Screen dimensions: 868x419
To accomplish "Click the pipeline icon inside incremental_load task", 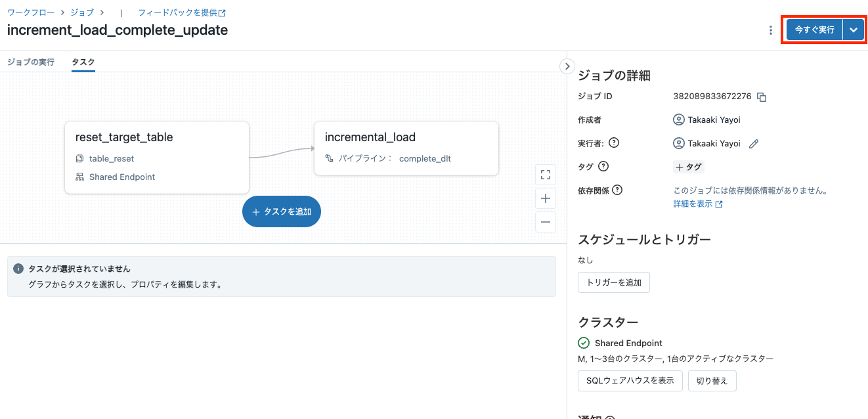I will [330, 158].
